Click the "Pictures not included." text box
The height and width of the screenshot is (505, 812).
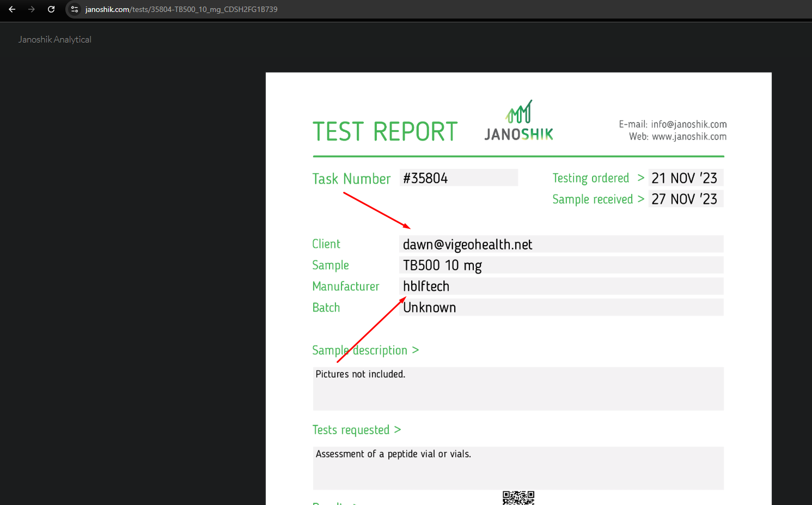(517, 388)
